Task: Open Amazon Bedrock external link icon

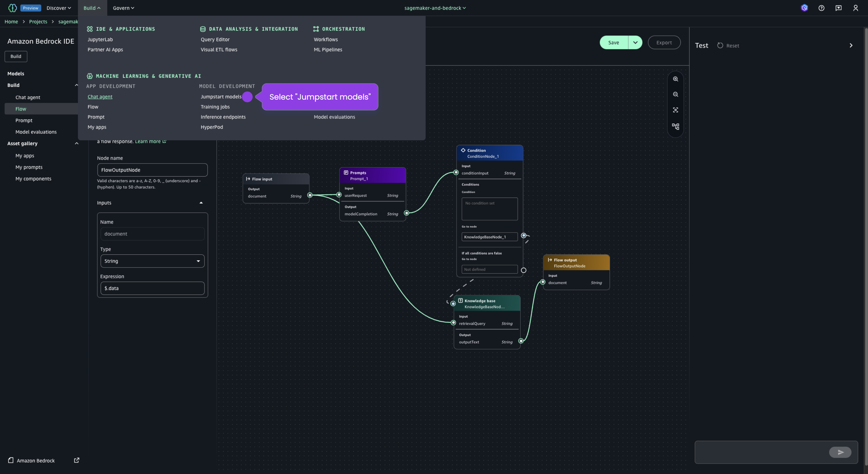Action: click(76, 460)
